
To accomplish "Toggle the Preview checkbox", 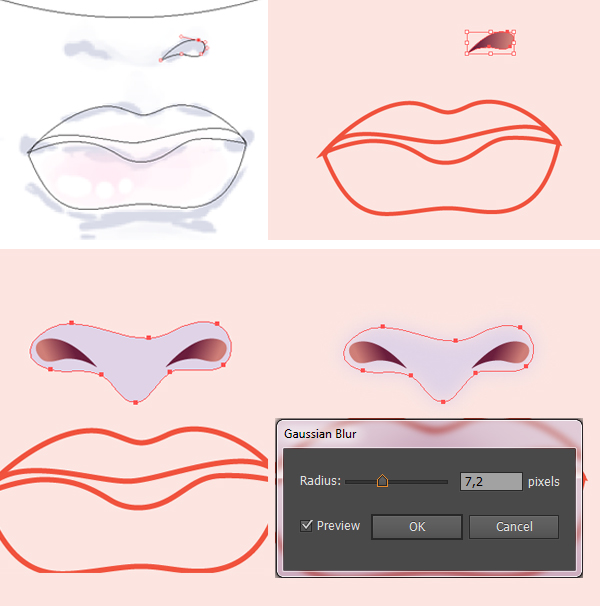I will 306,526.
